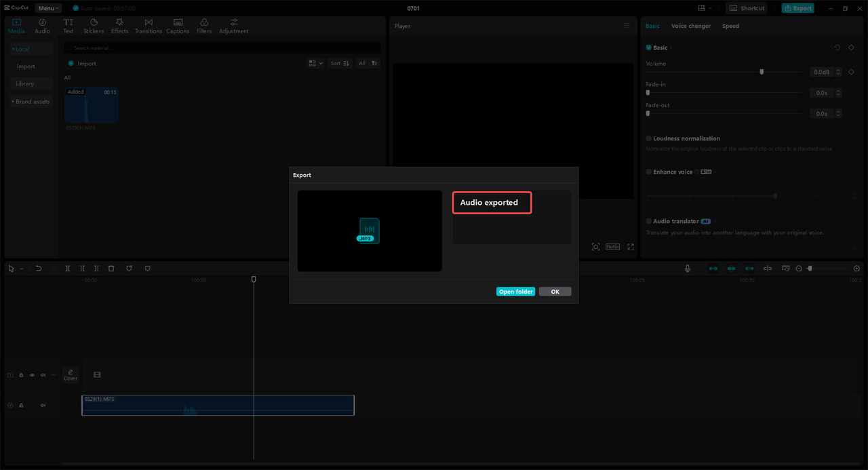Expand the Brand assets section

click(31, 102)
